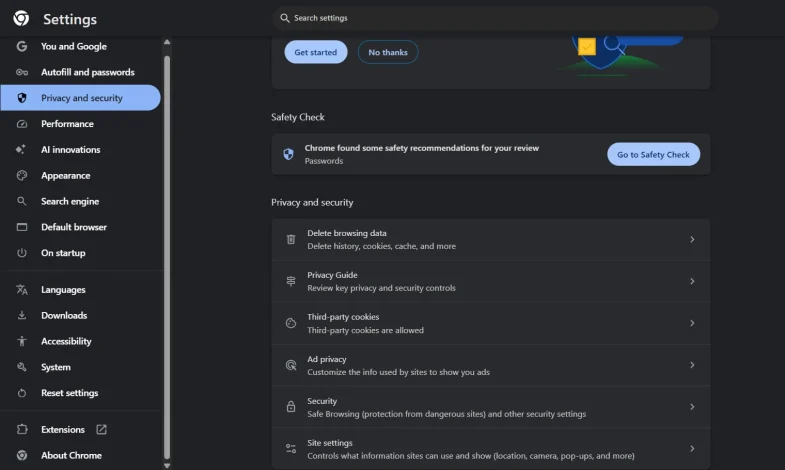Expand the Delete browsing data chevron
The width and height of the screenshot is (785, 470).
692,240
